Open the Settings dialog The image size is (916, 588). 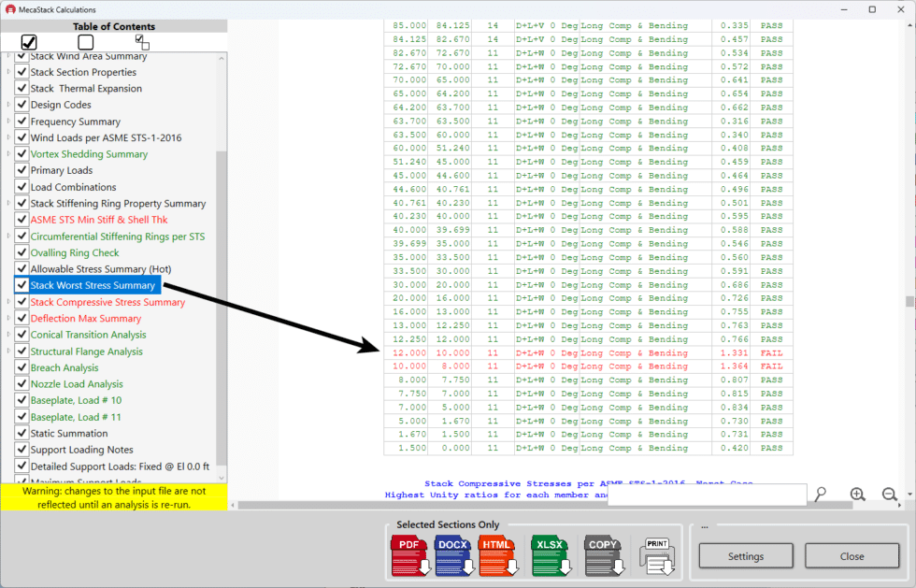(745, 555)
